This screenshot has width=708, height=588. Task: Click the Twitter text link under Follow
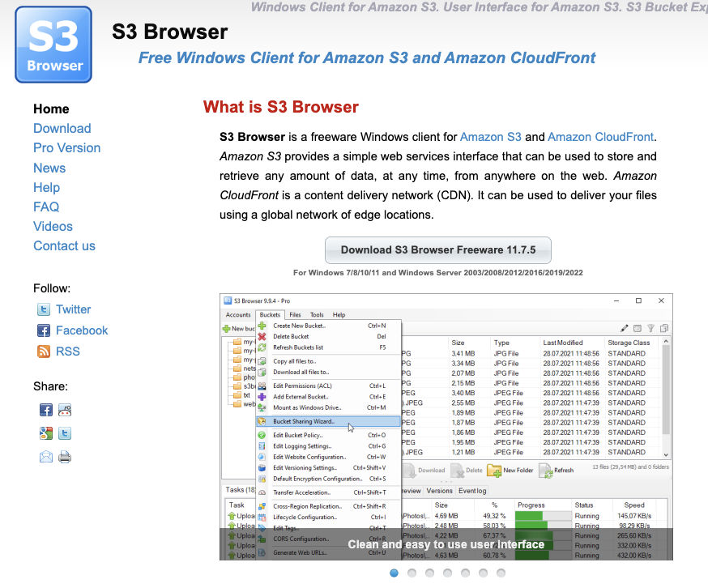[x=73, y=309]
